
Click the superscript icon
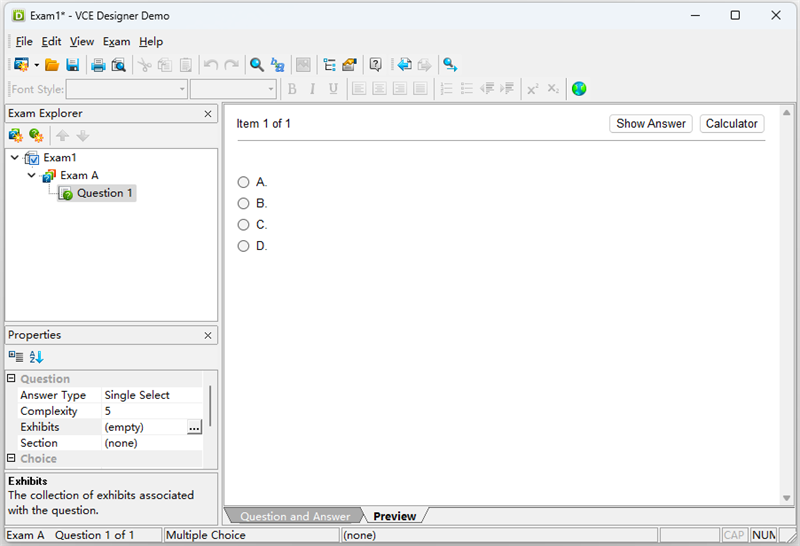coord(533,89)
